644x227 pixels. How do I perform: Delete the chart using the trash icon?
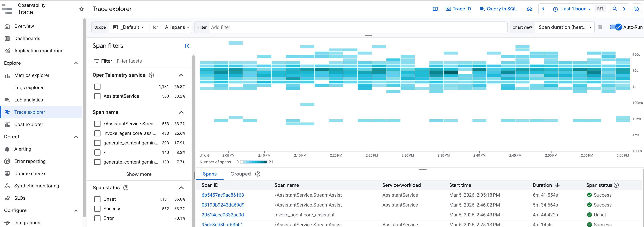click(600, 27)
